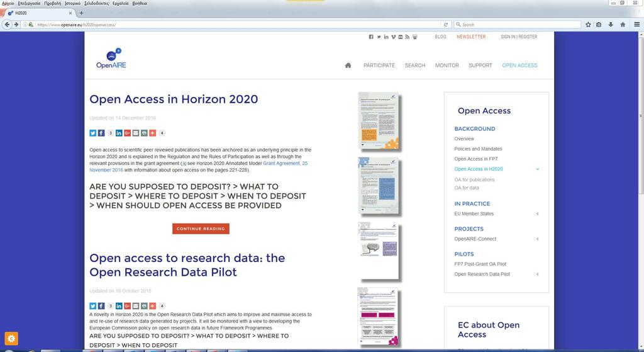
Task: Share Research Data Pilot article on Facebook
Action: pyautogui.click(x=101, y=306)
